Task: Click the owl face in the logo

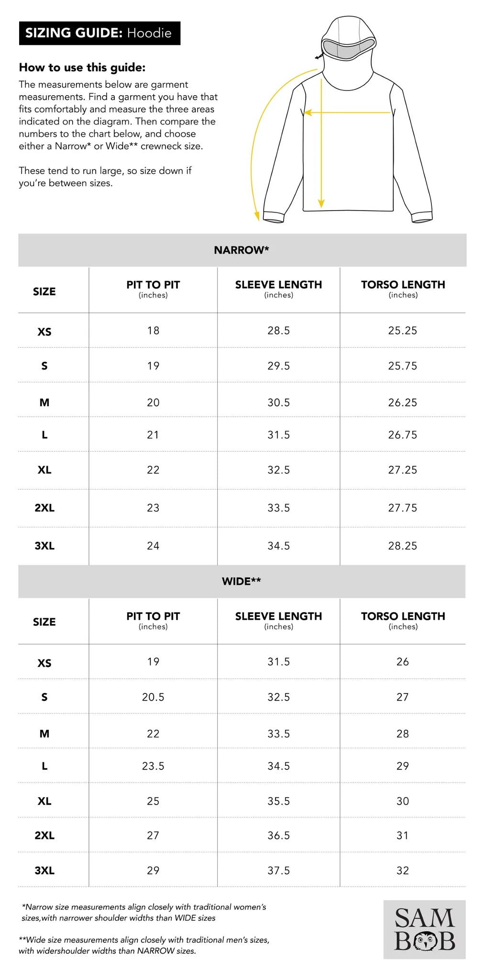Action: tap(424, 941)
